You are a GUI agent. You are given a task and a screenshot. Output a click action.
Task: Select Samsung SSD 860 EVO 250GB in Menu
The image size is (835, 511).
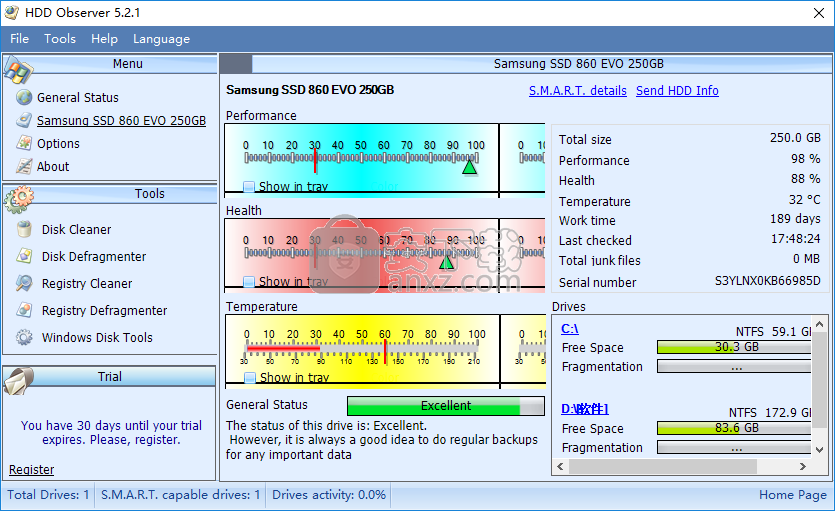[x=121, y=120]
